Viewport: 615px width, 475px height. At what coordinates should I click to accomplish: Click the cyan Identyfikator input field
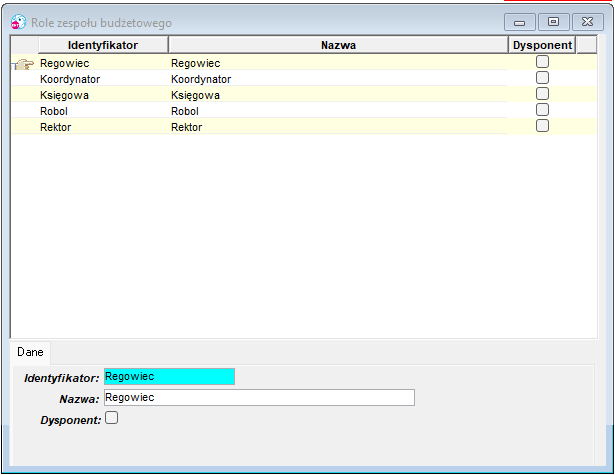169,377
